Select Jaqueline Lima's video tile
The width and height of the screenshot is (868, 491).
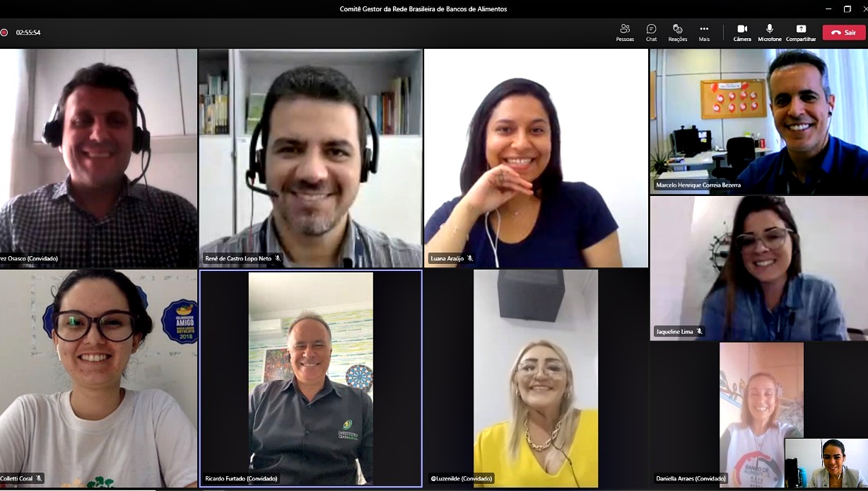click(x=759, y=268)
